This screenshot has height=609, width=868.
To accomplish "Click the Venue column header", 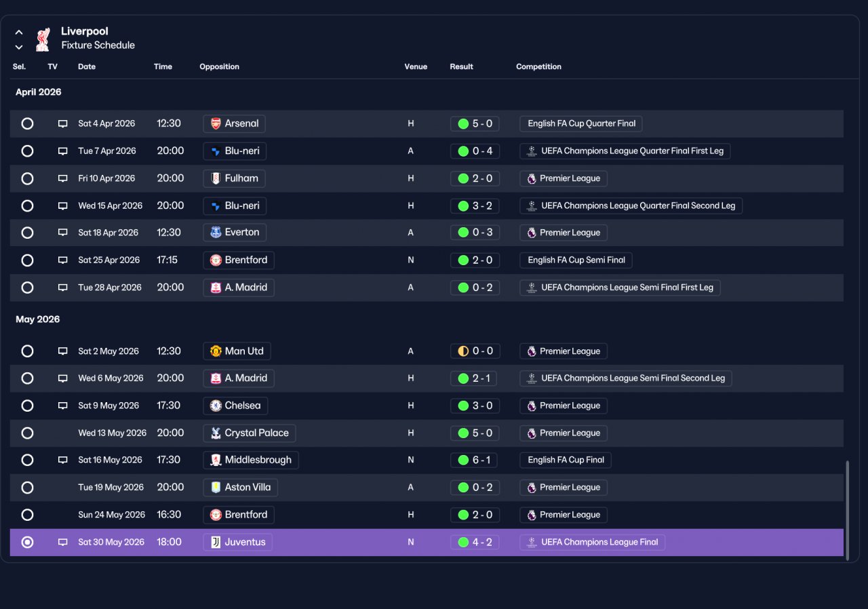I will (416, 66).
